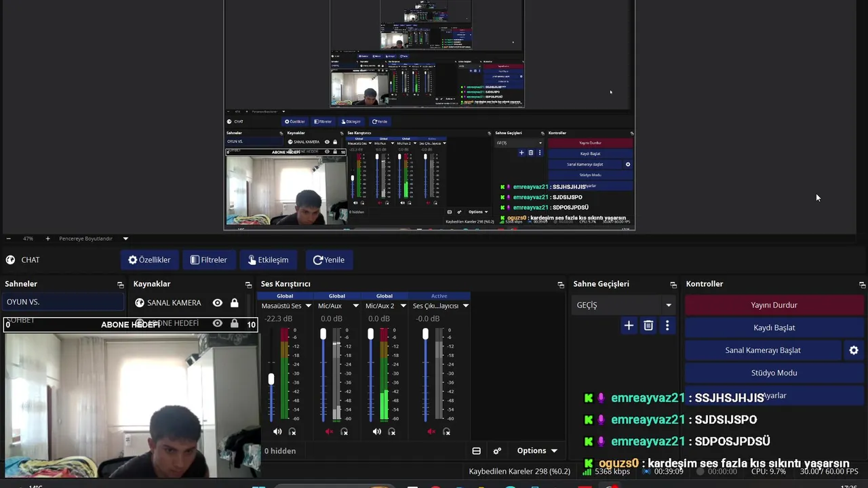The height and width of the screenshot is (488, 868).
Task: Mute the Masaüstü Ses speaker icon
Action: click(277, 432)
